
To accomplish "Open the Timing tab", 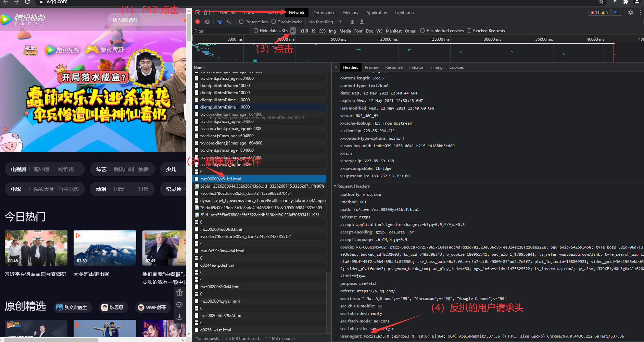I will tap(437, 67).
